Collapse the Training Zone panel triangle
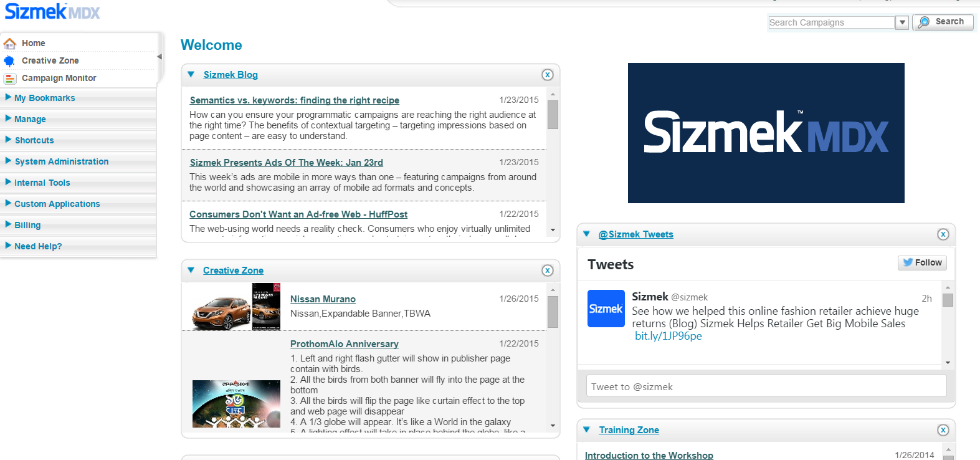 coord(587,429)
